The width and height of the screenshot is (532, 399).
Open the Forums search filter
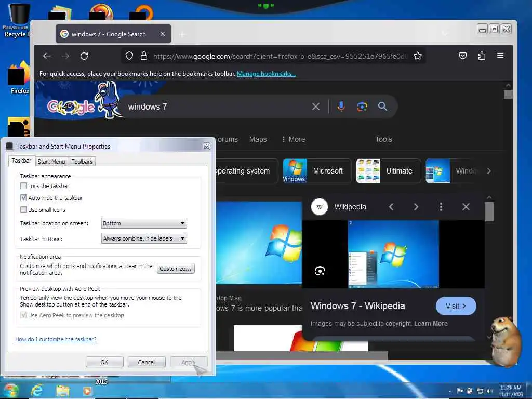[x=227, y=139]
